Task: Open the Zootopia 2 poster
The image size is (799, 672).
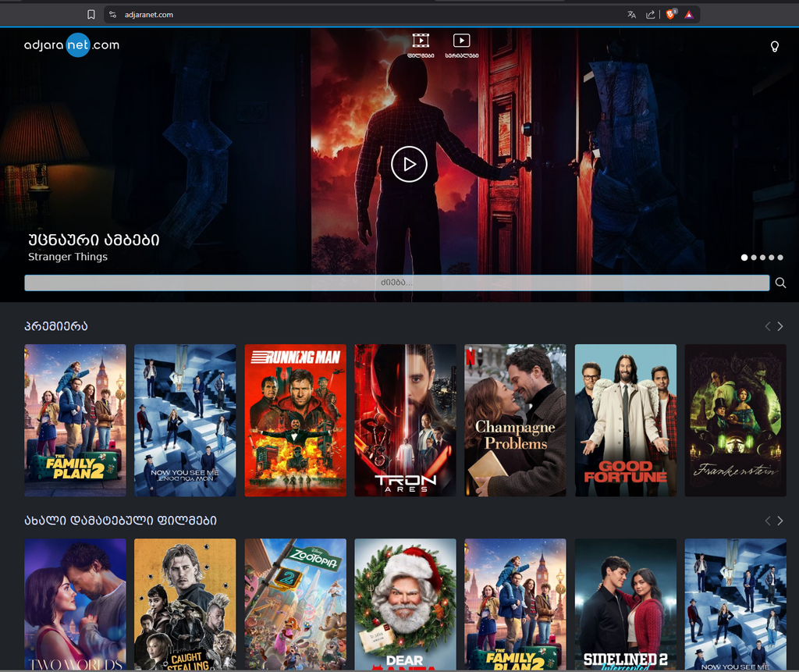Action: pyautogui.click(x=295, y=604)
